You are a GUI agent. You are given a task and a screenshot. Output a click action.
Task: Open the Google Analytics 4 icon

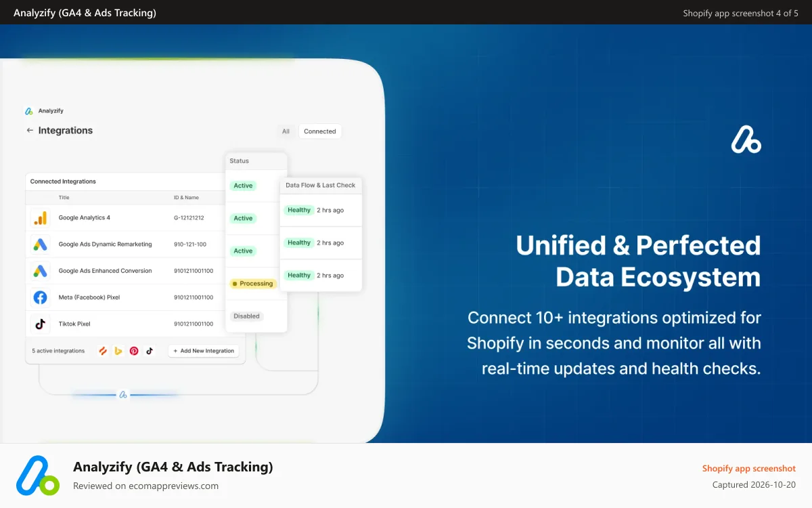click(41, 217)
